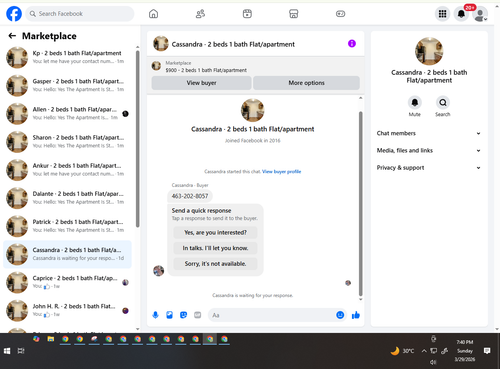This screenshot has width=500, height=369.
Task: Click the chat messages scrollbar
Action: (360, 203)
